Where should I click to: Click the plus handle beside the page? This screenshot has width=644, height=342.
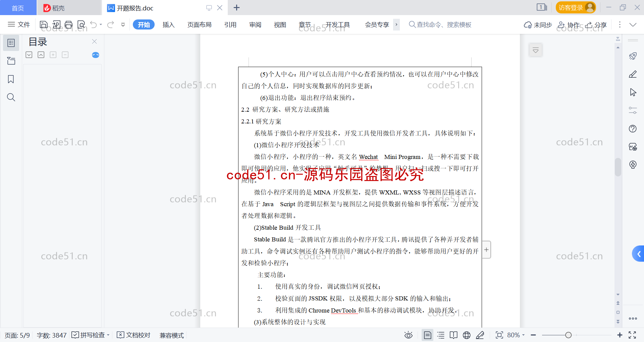[x=486, y=249]
